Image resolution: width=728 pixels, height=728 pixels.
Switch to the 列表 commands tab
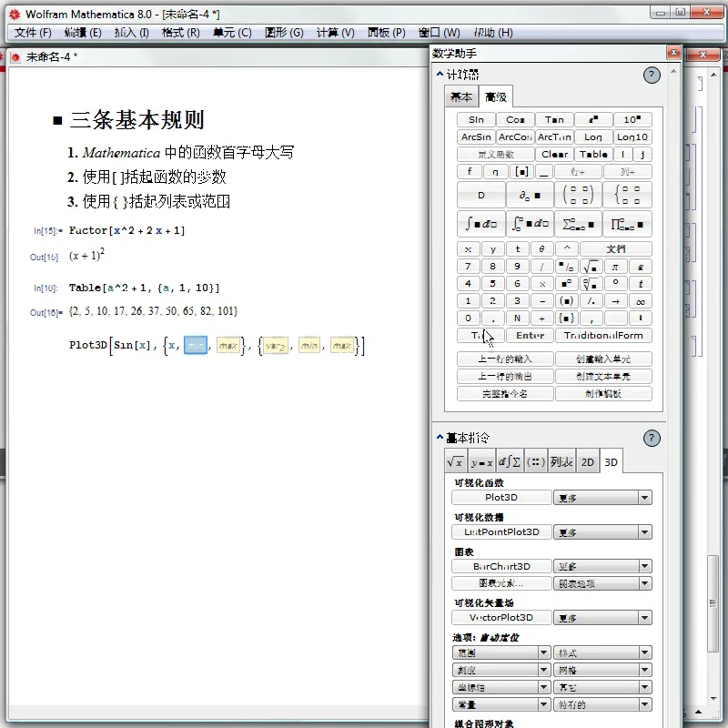pos(561,462)
